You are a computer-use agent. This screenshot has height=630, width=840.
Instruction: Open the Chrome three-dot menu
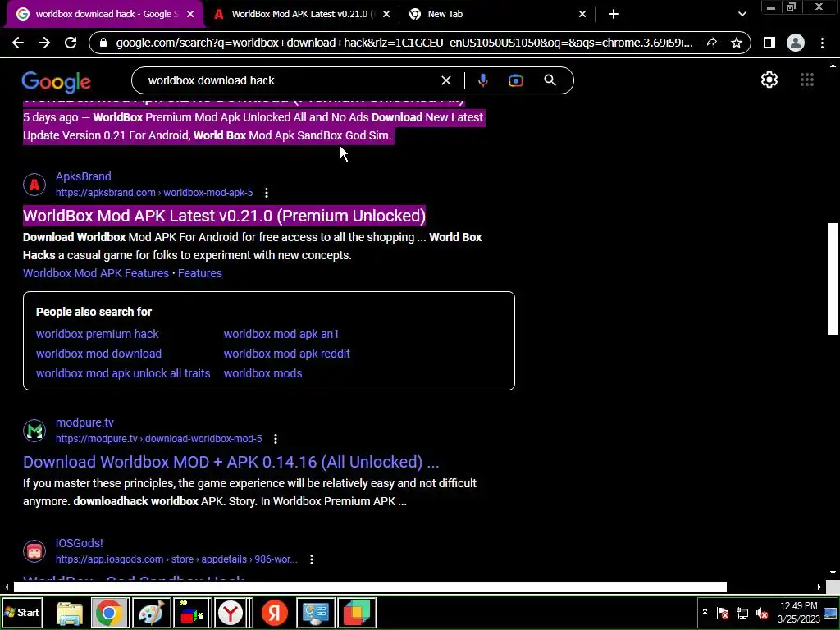tap(822, 43)
